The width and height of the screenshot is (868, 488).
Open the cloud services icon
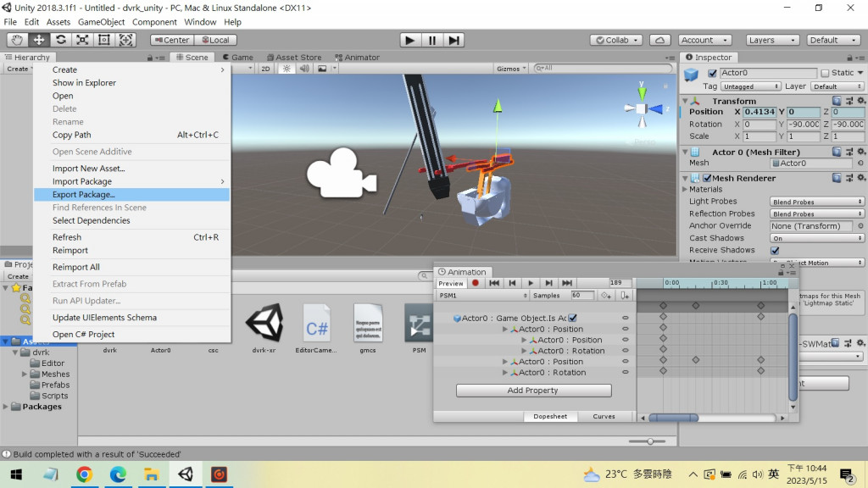click(x=659, y=40)
